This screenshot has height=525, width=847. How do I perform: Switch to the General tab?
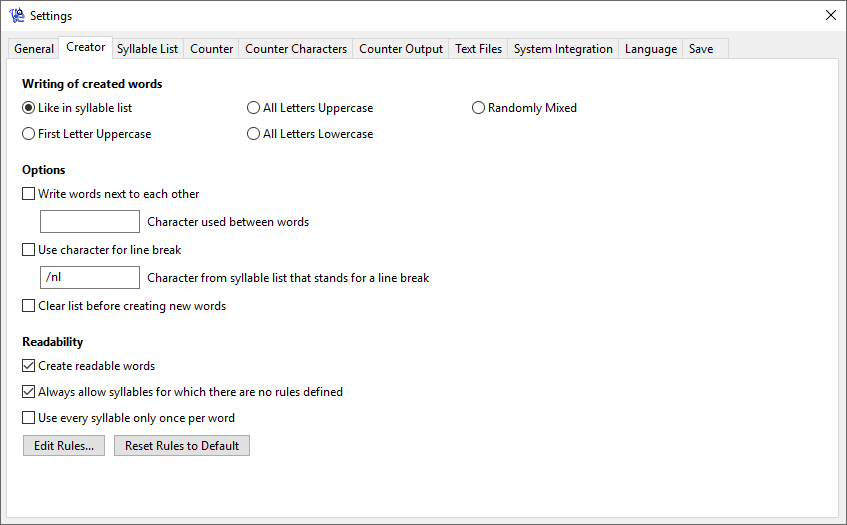pos(34,49)
